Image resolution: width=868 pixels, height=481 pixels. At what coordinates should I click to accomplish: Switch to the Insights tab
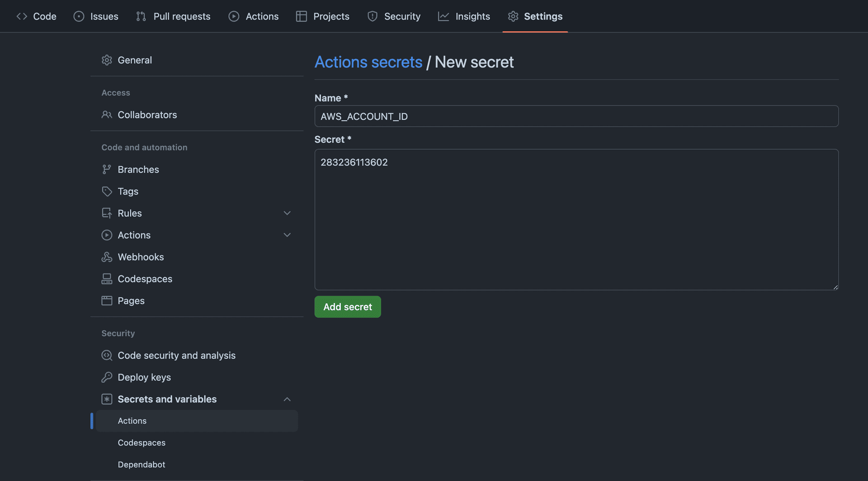pos(464,16)
